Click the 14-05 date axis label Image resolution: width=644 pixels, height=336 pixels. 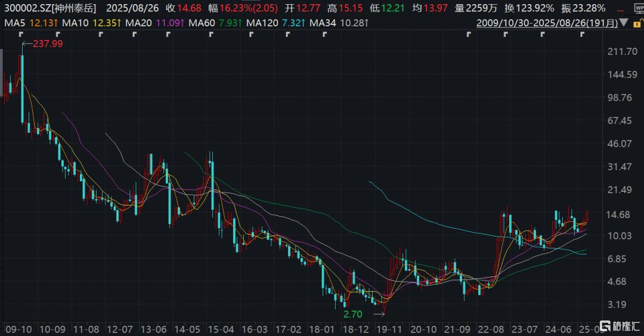click(x=187, y=329)
